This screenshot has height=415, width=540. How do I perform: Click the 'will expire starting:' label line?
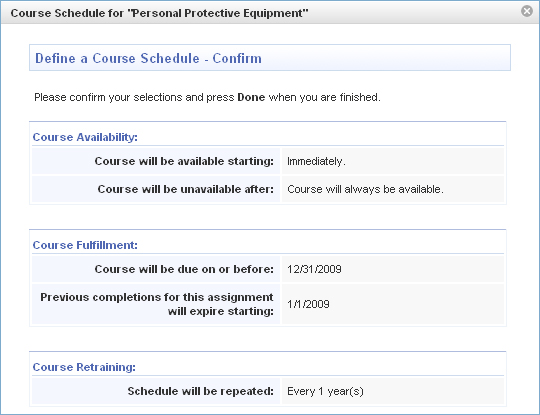click(x=221, y=311)
